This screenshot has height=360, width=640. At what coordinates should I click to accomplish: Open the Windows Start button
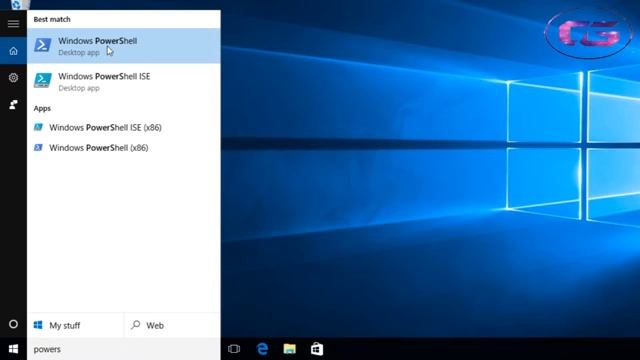click(13, 349)
